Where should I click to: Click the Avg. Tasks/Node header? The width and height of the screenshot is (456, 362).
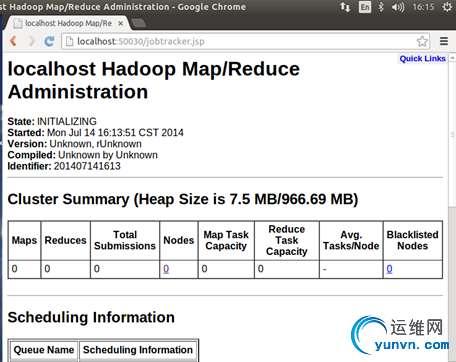point(351,240)
